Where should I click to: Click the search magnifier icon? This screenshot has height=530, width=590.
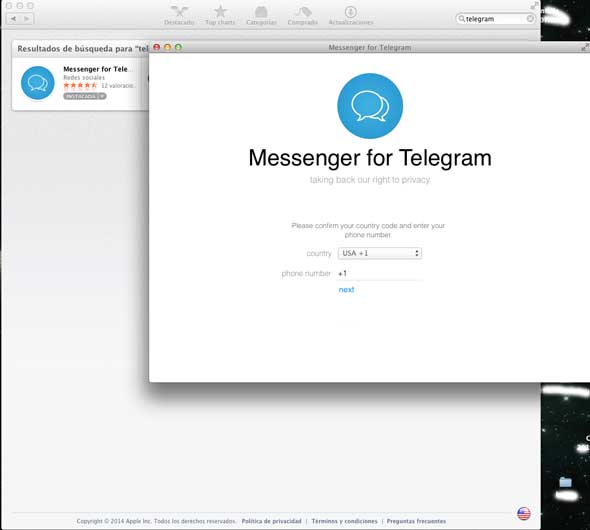pyautogui.click(x=461, y=18)
